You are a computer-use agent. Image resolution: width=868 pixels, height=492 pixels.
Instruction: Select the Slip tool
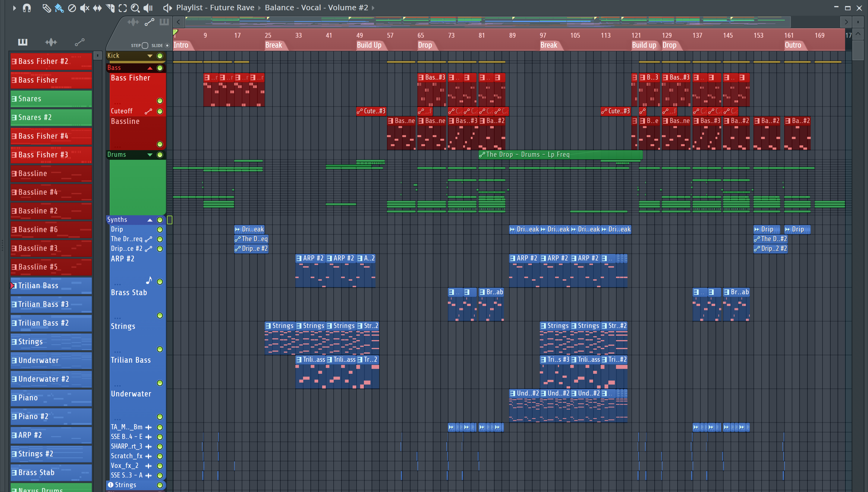(x=97, y=8)
